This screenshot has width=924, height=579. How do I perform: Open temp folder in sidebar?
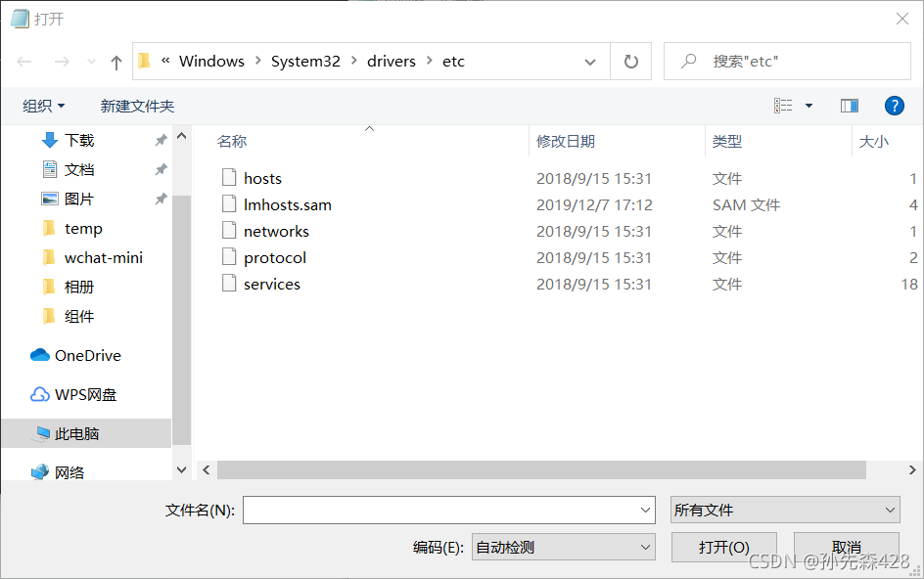83,229
